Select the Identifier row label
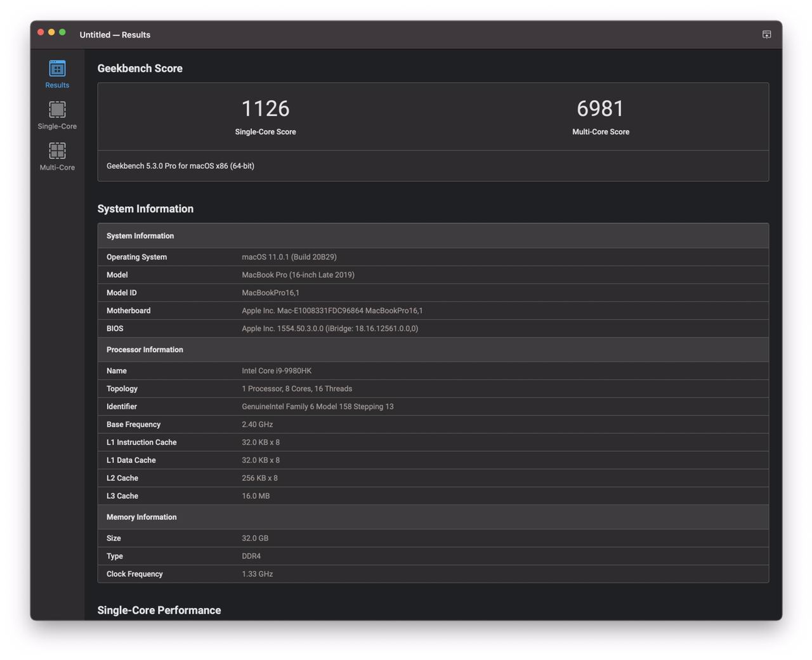This screenshot has height=660, width=812. pos(122,406)
